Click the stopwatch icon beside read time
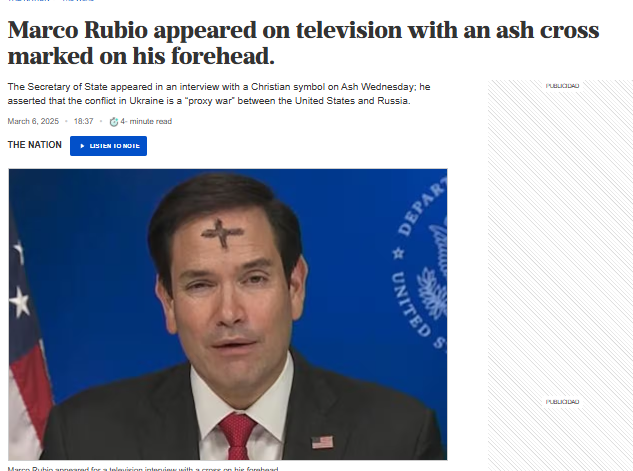 [114, 121]
